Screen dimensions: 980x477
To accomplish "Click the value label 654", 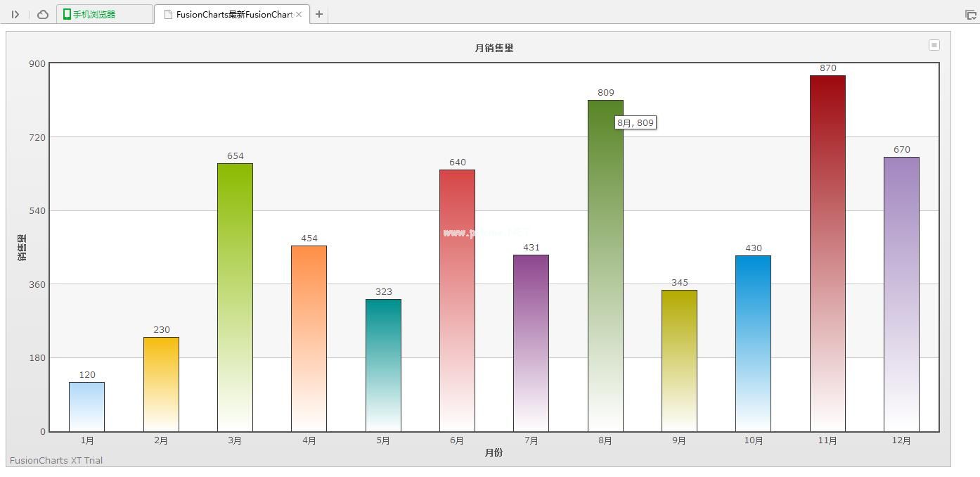I will 236,156.
